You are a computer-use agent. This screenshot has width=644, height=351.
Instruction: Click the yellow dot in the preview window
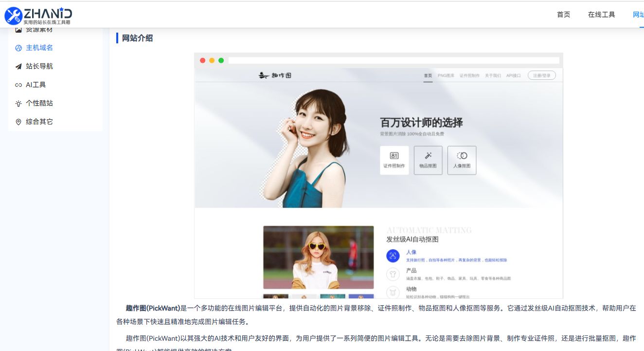tap(212, 60)
